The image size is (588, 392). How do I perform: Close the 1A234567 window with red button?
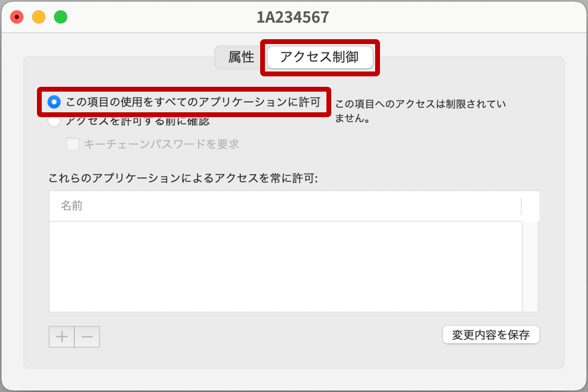point(17,17)
